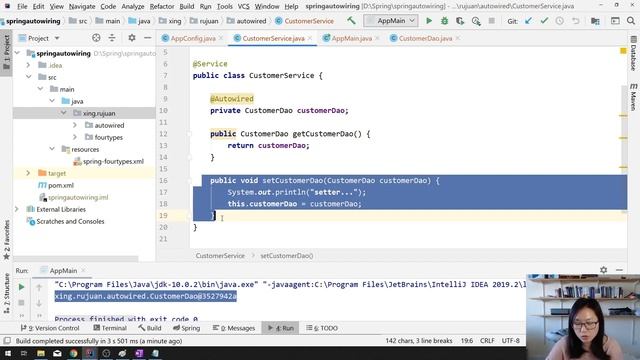Expand External Libraries node
The height and width of the screenshot is (360, 640).
(17, 209)
